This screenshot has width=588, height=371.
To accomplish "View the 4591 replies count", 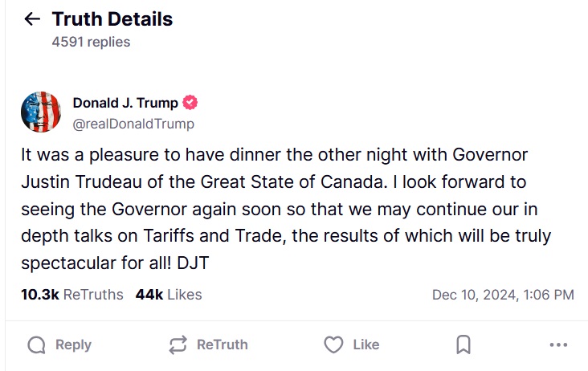I will tap(91, 42).
